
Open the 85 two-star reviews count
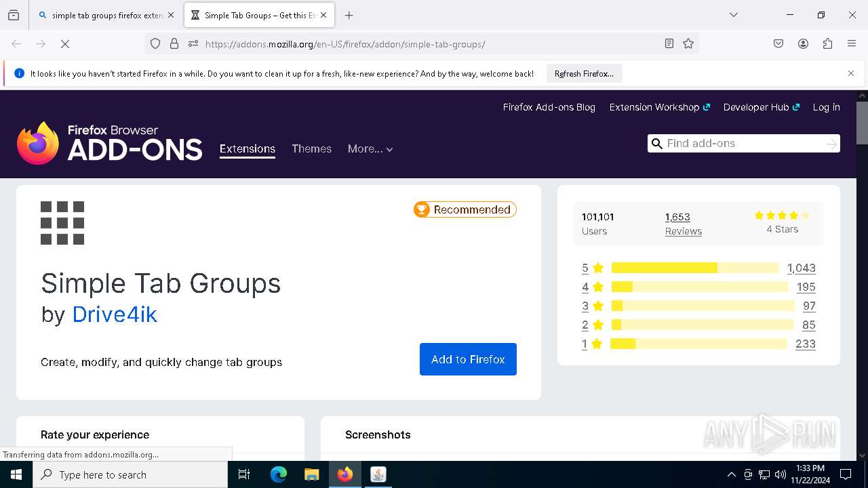coord(808,325)
